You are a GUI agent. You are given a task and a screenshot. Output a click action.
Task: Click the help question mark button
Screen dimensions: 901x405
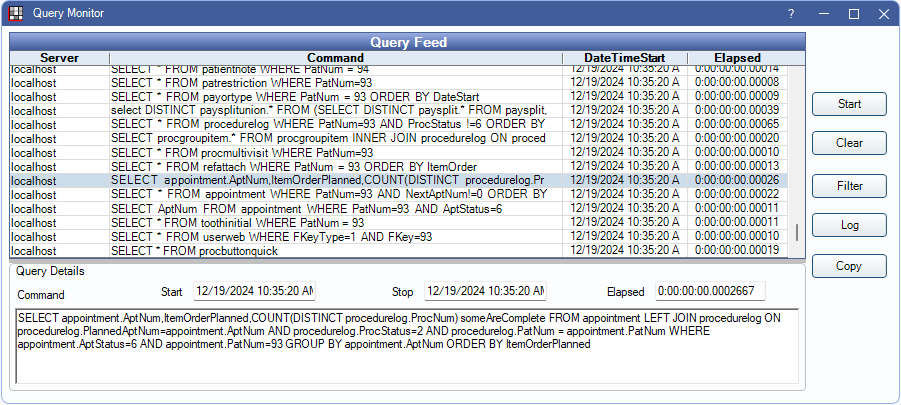pyautogui.click(x=791, y=14)
